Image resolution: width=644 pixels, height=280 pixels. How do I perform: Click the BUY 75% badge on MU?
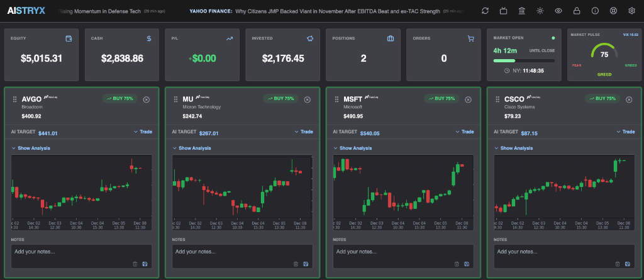click(x=281, y=99)
